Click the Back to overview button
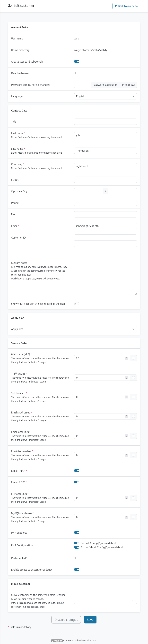 point(126,6)
